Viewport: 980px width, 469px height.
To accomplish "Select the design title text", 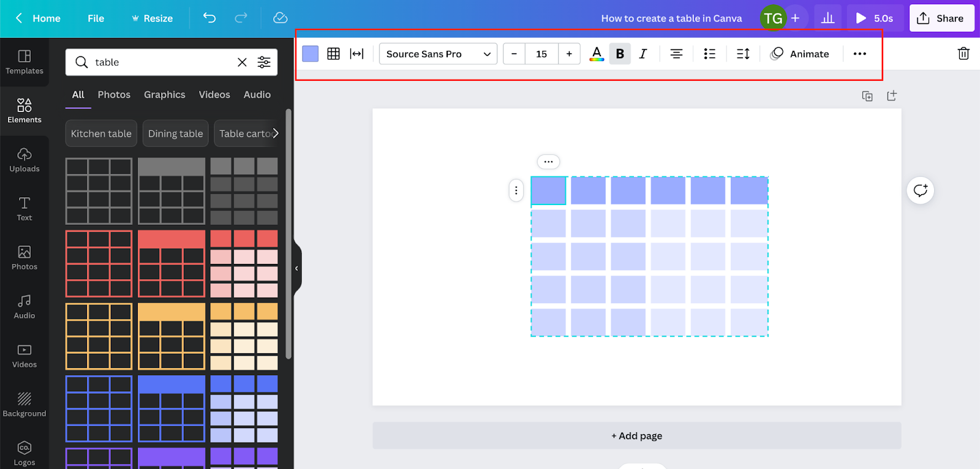I will pos(671,18).
